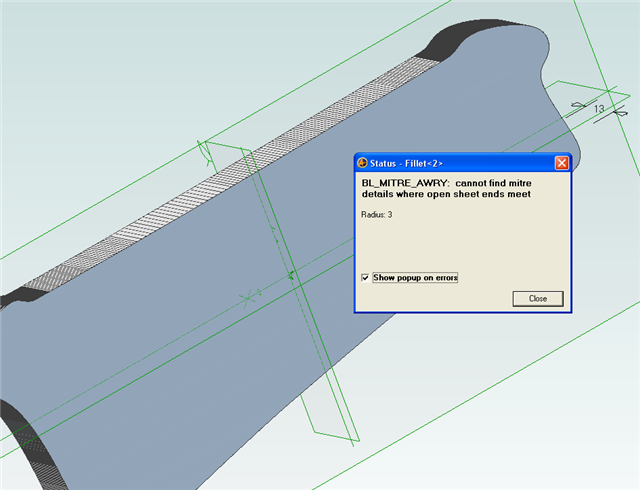Close the Status - Fillet<2> dialog with red X
The image size is (640, 490).
click(562, 163)
